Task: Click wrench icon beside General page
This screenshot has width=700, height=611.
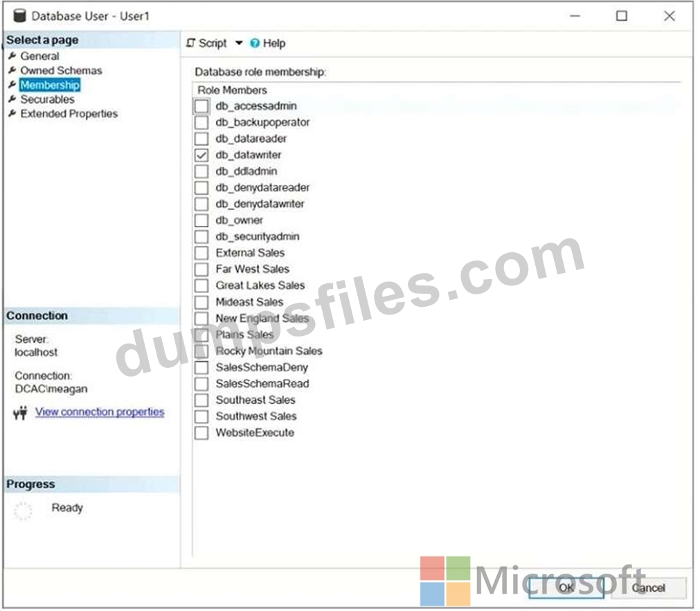Action: pyautogui.click(x=12, y=56)
